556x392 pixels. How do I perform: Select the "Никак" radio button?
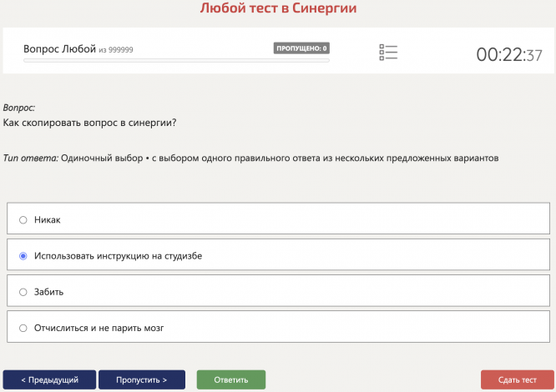(23, 220)
